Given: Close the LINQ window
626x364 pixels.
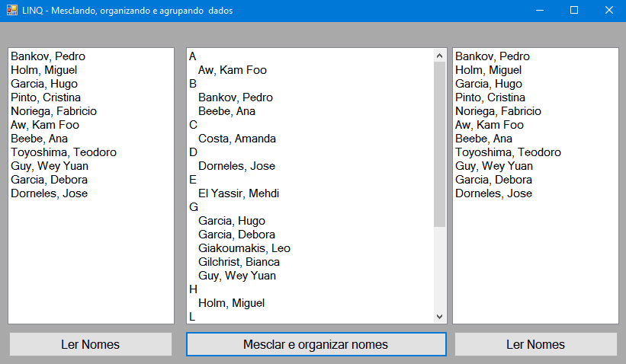Looking at the screenshot, I should [x=608, y=11].
